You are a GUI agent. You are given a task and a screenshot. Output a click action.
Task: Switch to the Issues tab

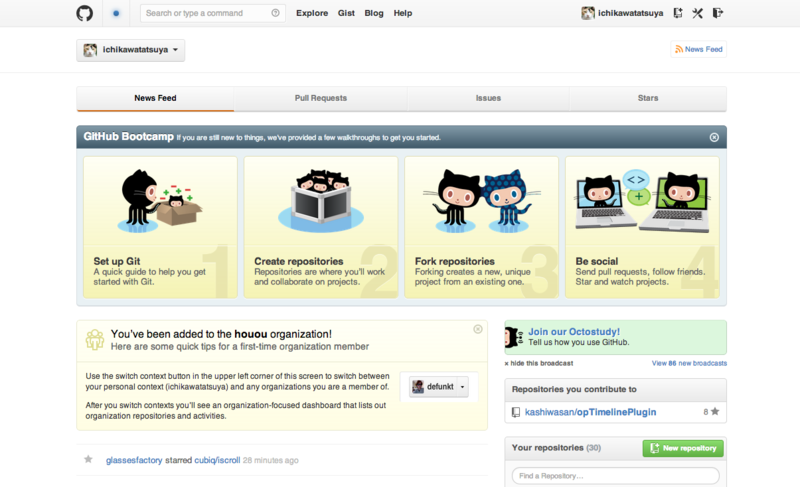click(x=488, y=98)
